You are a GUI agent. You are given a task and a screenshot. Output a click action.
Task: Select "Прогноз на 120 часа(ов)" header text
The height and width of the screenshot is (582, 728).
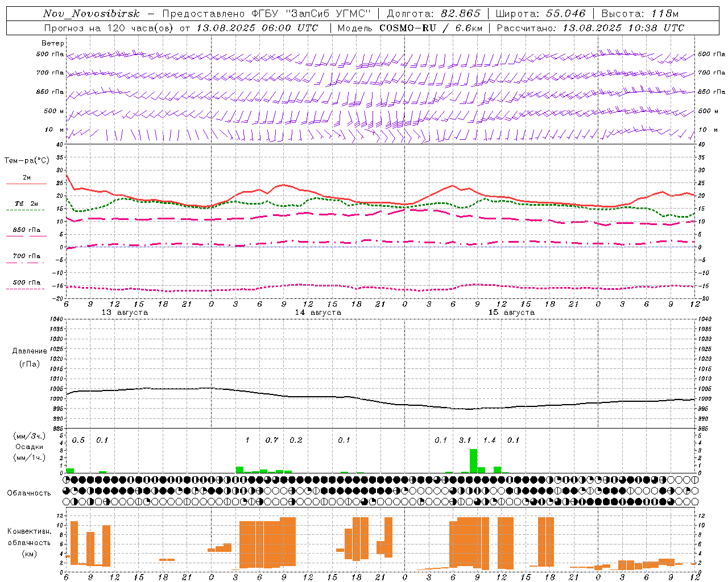[109, 28]
